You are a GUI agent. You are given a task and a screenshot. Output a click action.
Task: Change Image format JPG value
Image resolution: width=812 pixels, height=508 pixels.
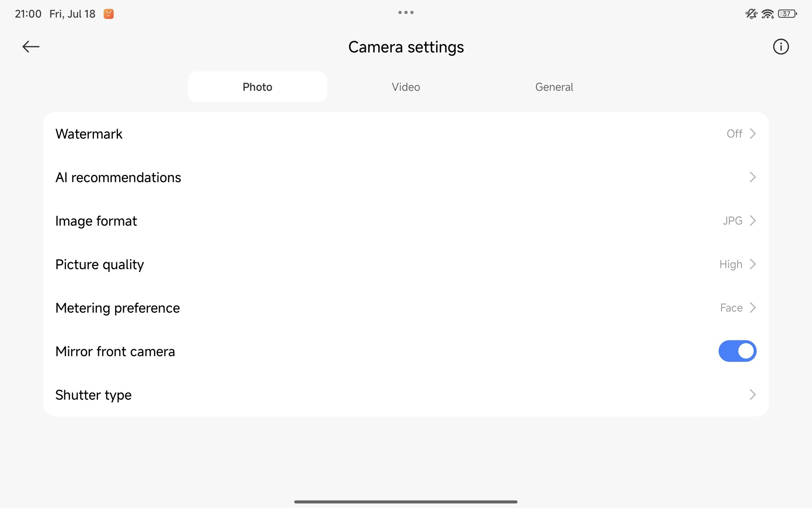(732, 221)
